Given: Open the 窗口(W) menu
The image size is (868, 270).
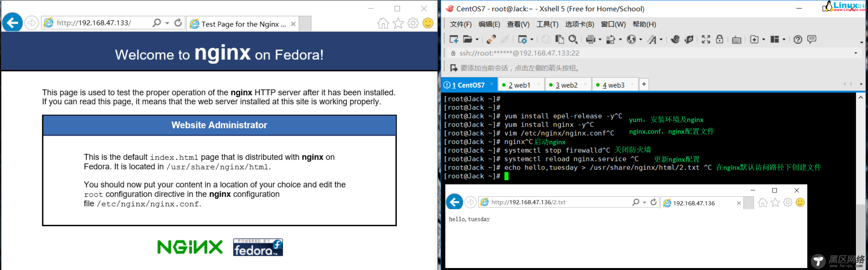Looking at the screenshot, I should [x=613, y=24].
